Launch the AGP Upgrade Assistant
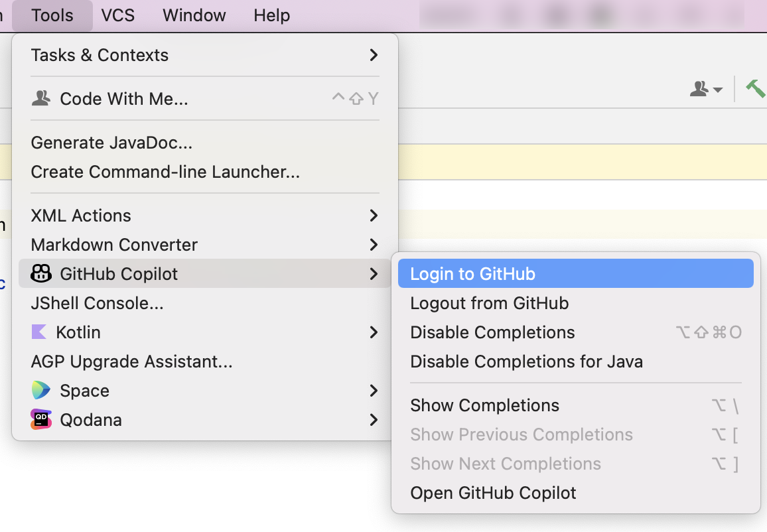This screenshot has width=767, height=532. pos(131,361)
